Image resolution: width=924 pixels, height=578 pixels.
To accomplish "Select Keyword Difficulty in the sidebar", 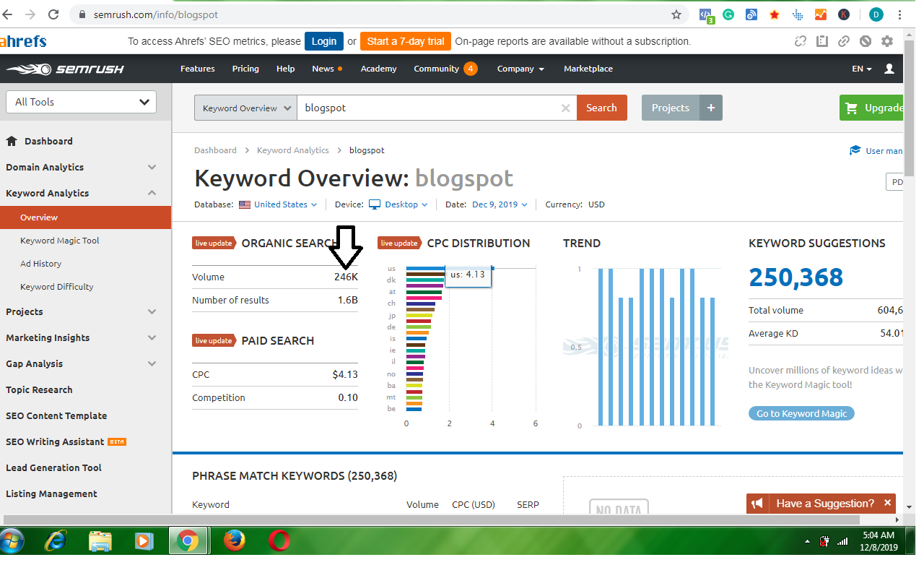I will point(57,287).
